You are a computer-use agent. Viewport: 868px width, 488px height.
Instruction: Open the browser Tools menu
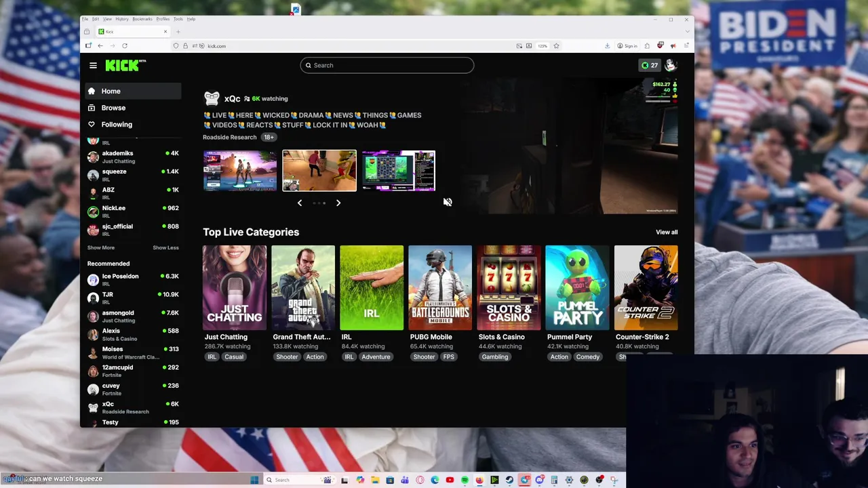(178, 19)
